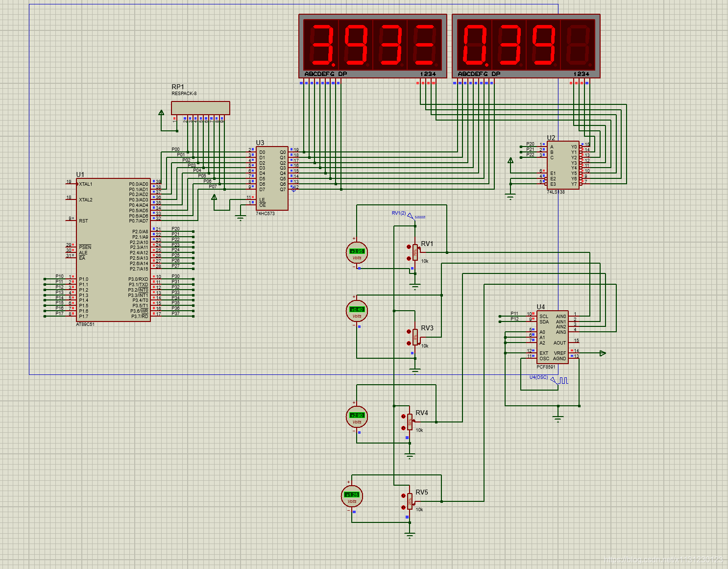Screen dimensions: 728x569
Task: Click the increase arrow on potentiometer RV1
Action: click(409, 247)
